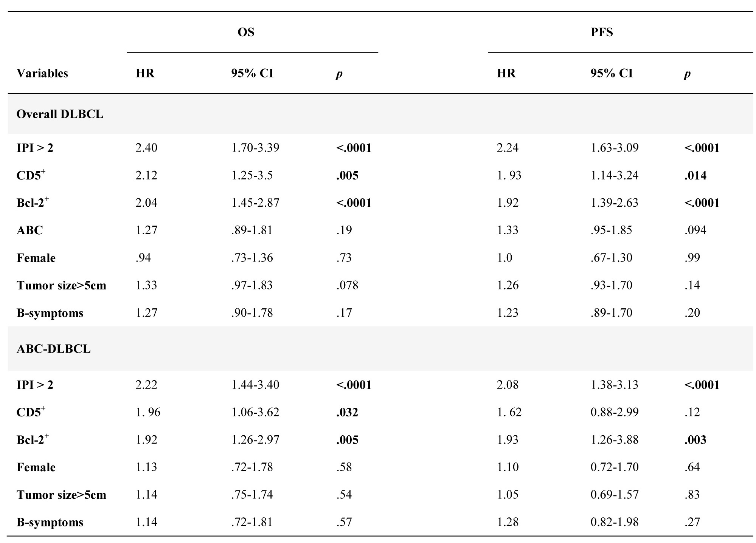Click the hazard ratio value 2.40
756x543 pixels.
(x=146, y=147)
